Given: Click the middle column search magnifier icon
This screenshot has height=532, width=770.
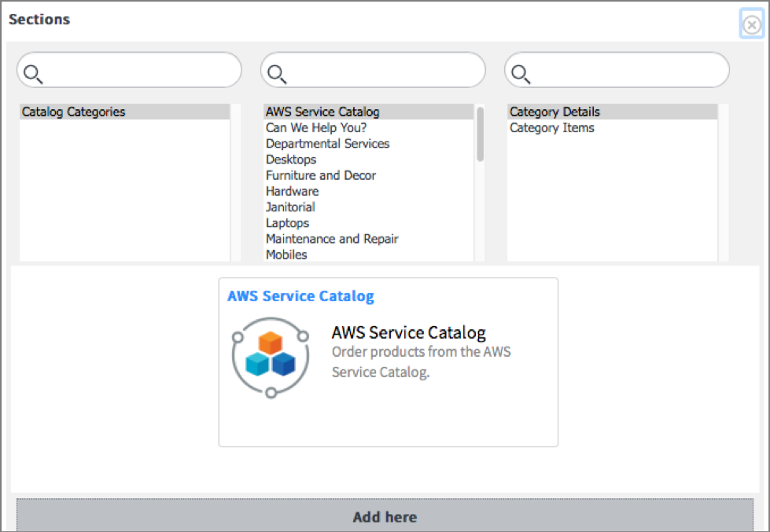Looking at the screenshot, I should tap(277, 74).
